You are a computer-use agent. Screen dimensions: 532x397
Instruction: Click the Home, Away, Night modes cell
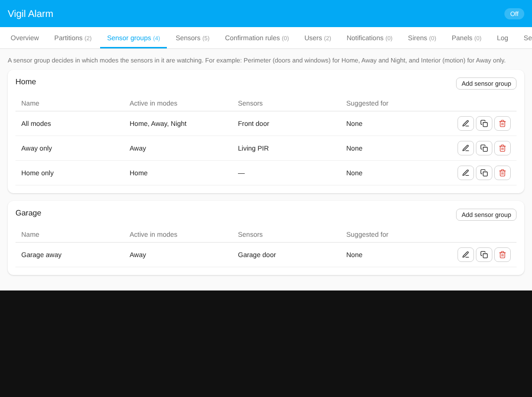(x=158, y=123)
